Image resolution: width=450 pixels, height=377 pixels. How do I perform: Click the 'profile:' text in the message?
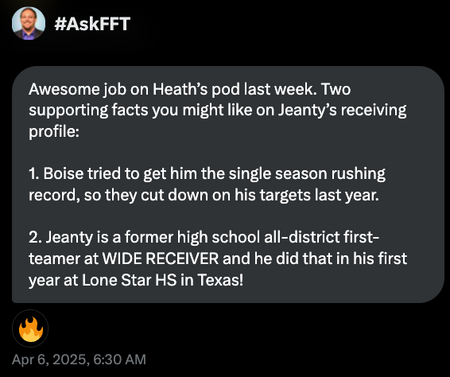[x=54, y=132]
